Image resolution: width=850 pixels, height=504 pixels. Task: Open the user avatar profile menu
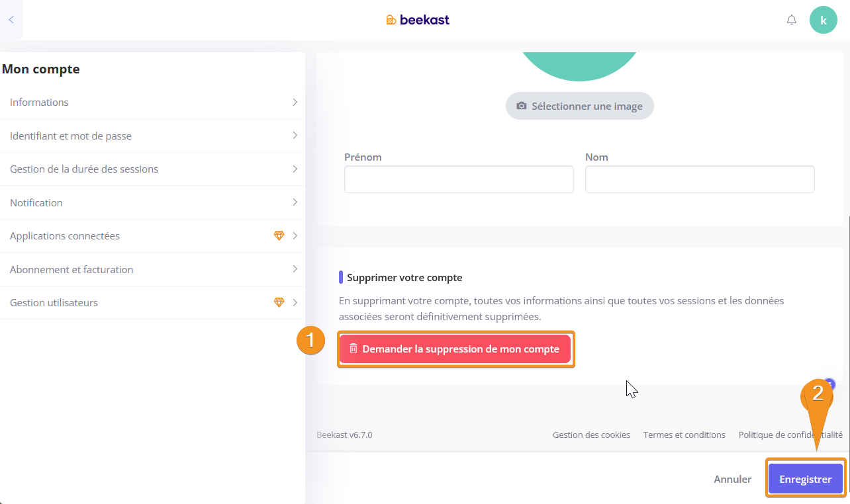823,20
